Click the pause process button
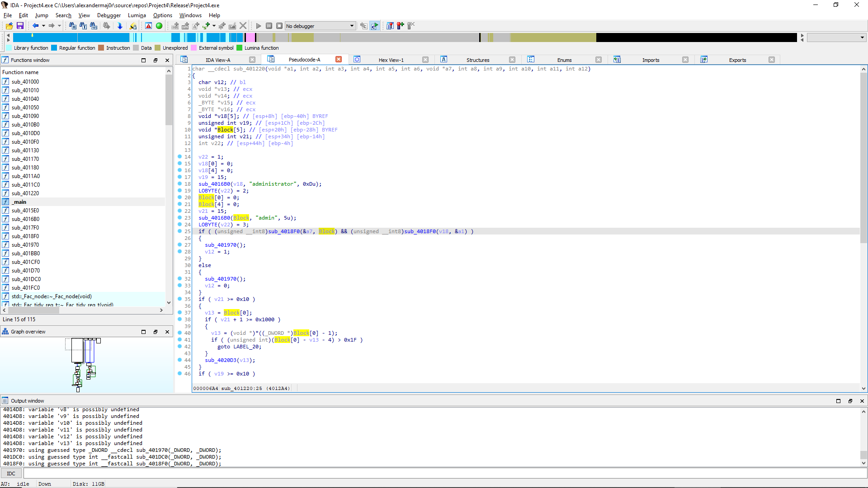Screen dimensions: 868x488 tap(269, 26)
